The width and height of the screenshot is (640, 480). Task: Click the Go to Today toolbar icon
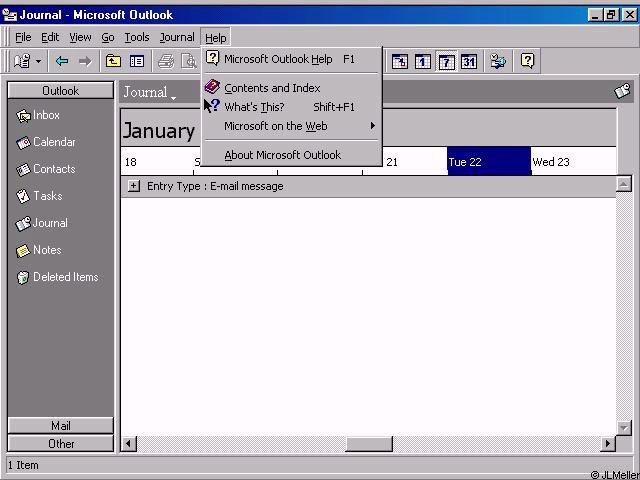[400, 62]
